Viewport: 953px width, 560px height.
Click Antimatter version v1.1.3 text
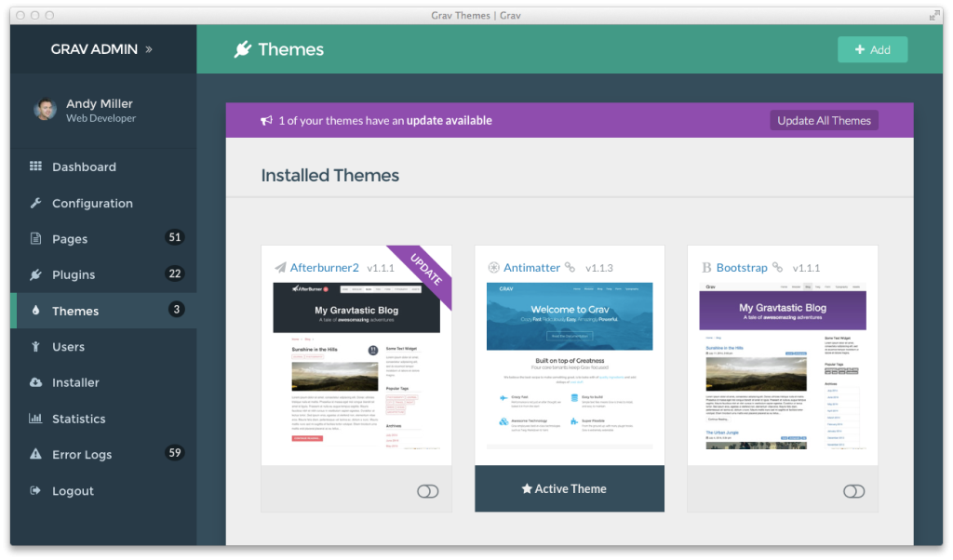pos(599,268)
